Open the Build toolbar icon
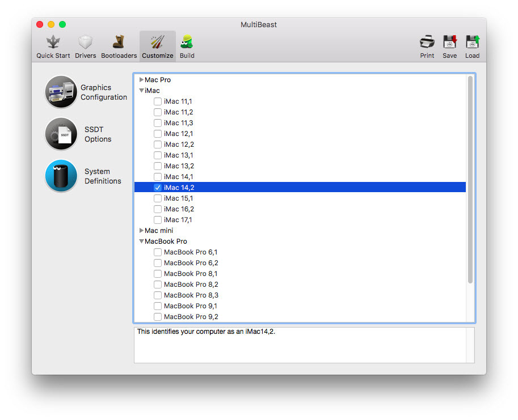The height and width of the screenshot is (420, 518). coord(187,43)
